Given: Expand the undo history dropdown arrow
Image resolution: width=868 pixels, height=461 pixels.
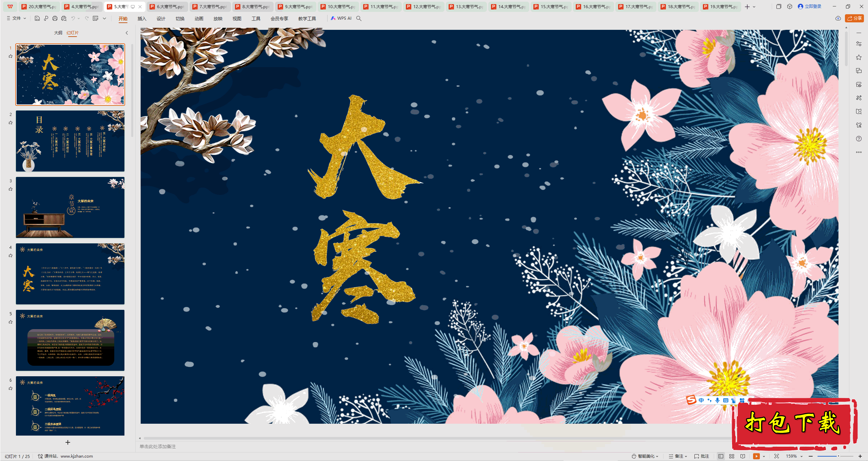Looking at the screenshot, I should (x=79, y=18).
